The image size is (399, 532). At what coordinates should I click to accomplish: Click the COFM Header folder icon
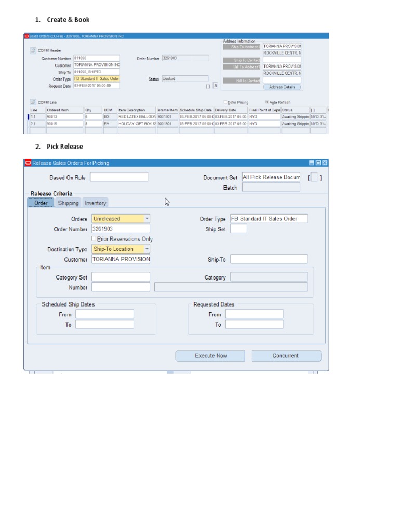click(x=33, y=50)
